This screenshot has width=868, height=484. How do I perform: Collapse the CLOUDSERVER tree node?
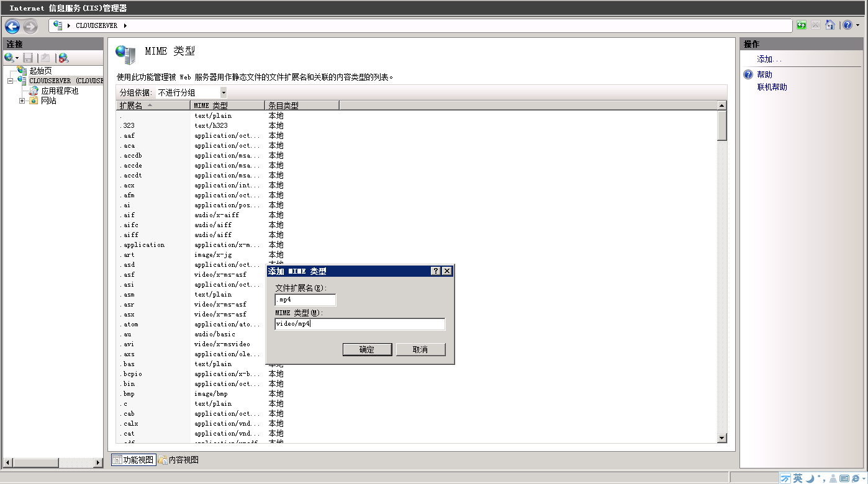(x=11, y=81)
